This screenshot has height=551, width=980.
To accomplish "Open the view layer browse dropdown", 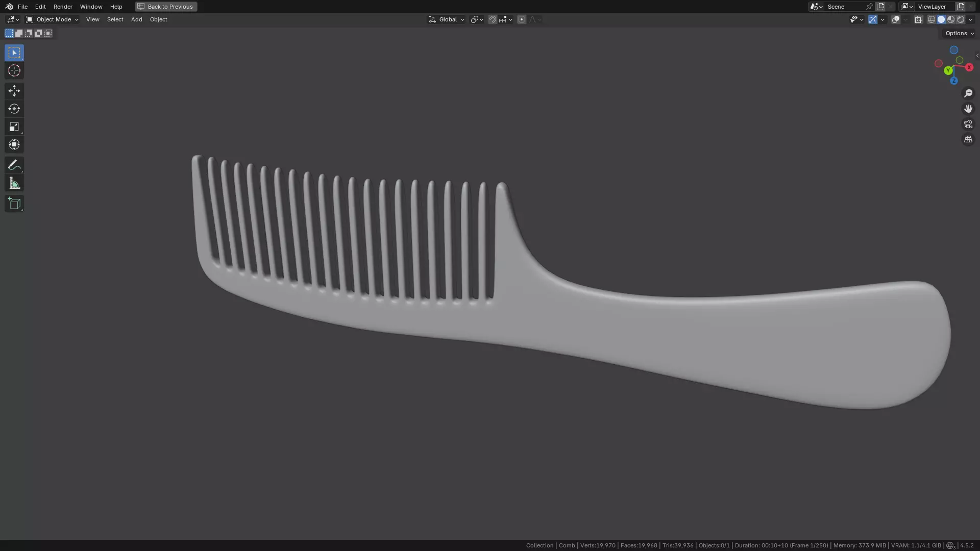I will click(907, 7).
